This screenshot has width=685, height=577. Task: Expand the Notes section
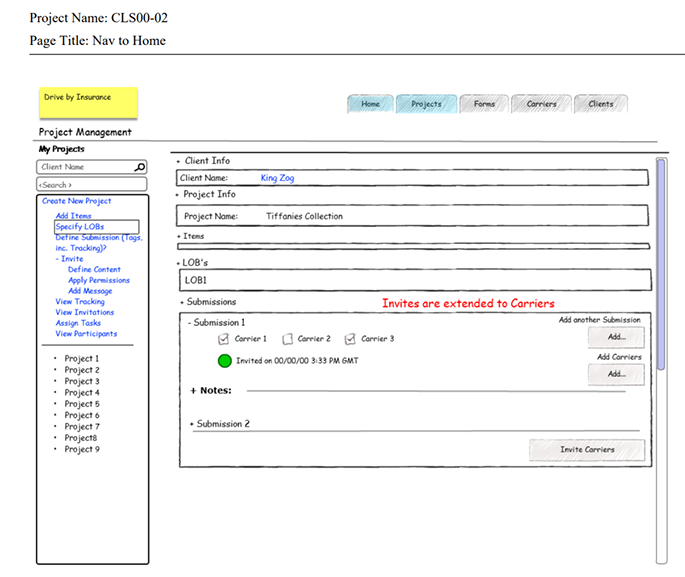tap(193, 390)
